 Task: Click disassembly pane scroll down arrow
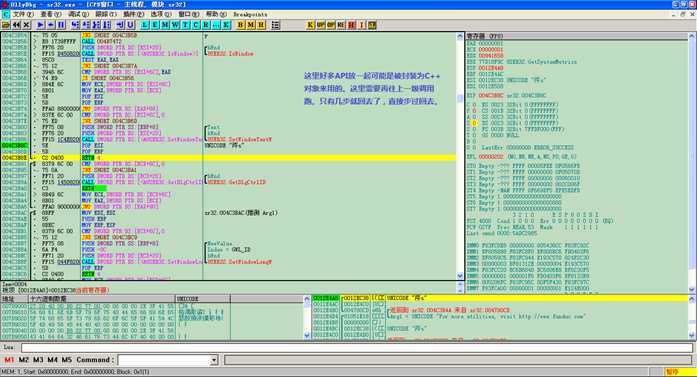click(x=460, y=276)
